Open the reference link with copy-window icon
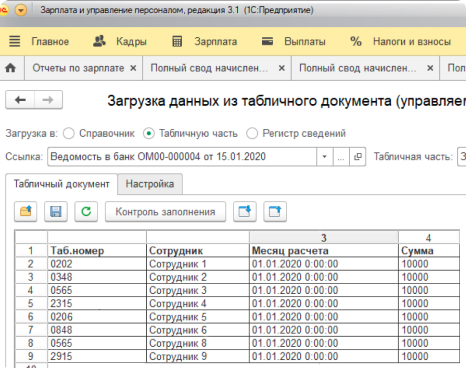Viewport: 466px width, 368px height. click(x=358, y=156)
